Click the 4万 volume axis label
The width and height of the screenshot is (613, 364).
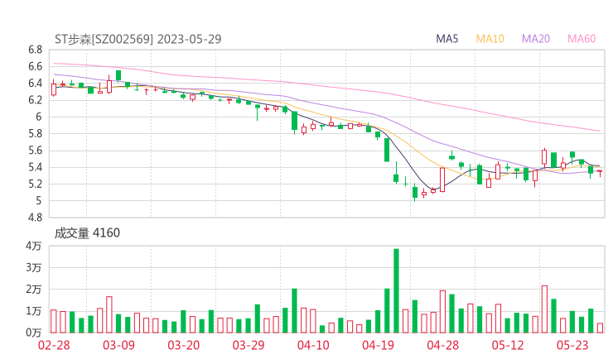[34, 246]
